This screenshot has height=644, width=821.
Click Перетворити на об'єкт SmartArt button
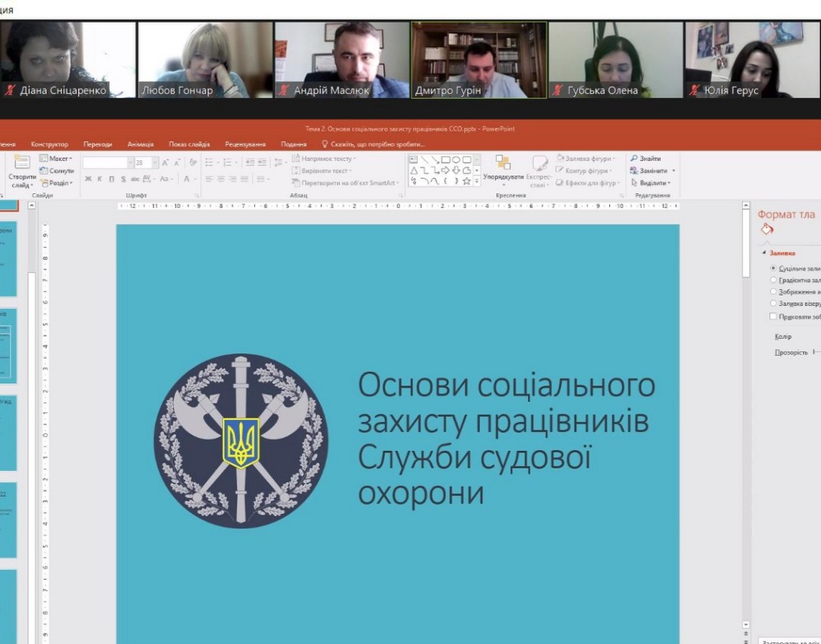click(345, 183)
